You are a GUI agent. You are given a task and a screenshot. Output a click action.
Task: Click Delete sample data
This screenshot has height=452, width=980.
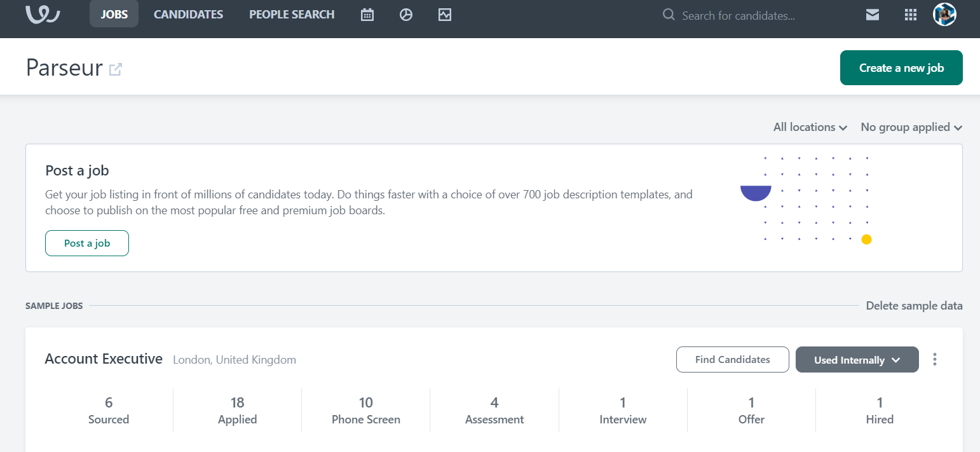pyautogui.click(x=914, y=305)
